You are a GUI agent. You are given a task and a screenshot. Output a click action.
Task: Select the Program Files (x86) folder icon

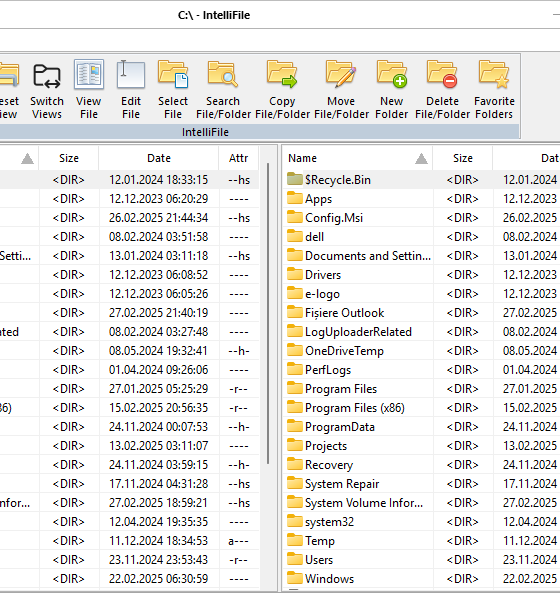(295, 407)
